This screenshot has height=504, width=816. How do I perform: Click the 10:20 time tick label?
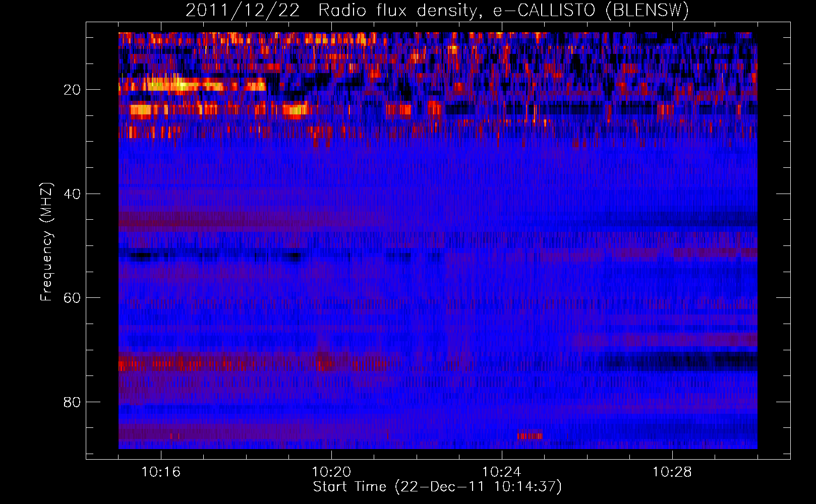[x=331, y=472]
